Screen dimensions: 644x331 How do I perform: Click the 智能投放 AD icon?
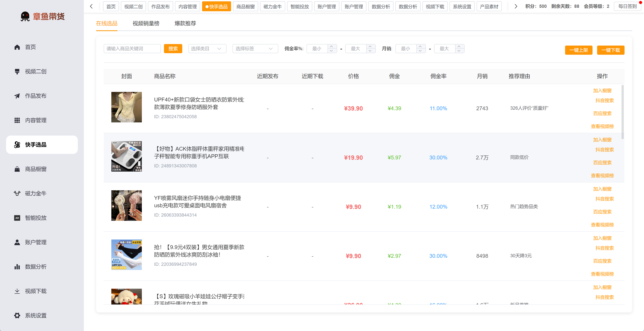(x=17, y=218)
